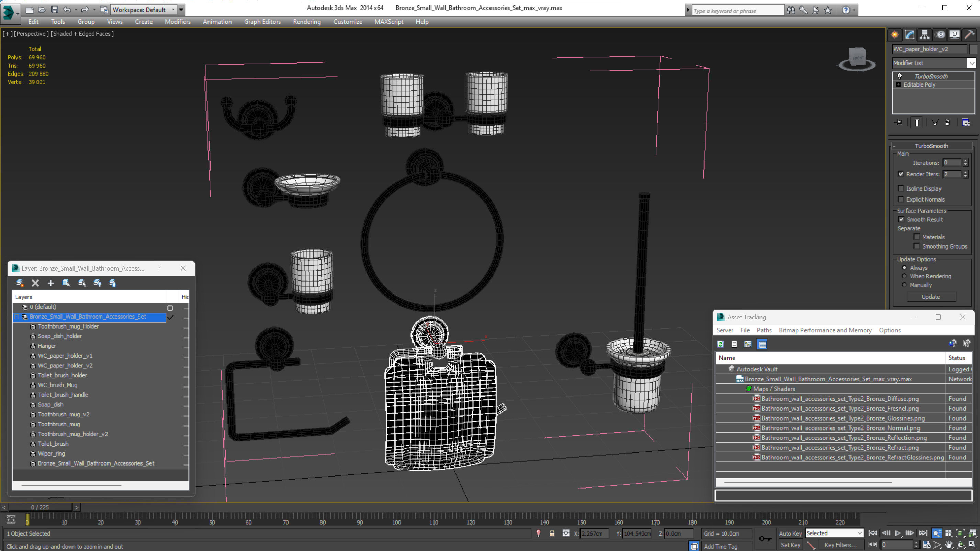
Task: Open the Hierarchy command panel tab
Action: coord(924,35)
